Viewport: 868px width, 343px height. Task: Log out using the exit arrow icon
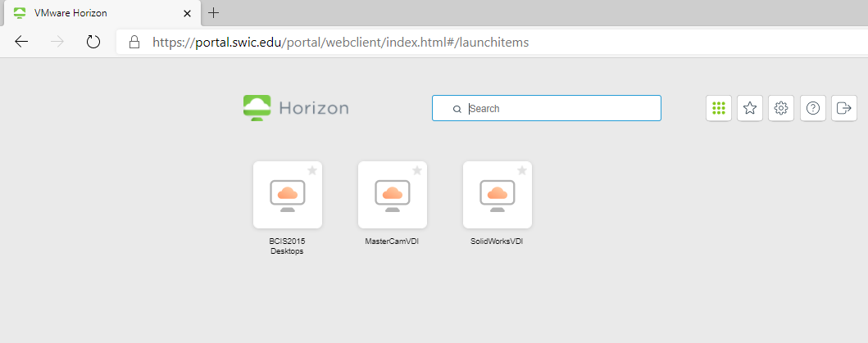(843, 108)
